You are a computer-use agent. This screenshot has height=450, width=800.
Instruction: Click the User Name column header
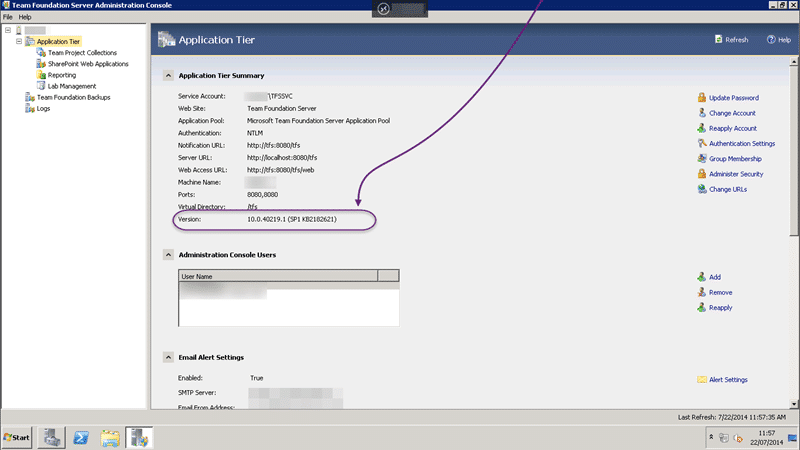click(278, 276)
